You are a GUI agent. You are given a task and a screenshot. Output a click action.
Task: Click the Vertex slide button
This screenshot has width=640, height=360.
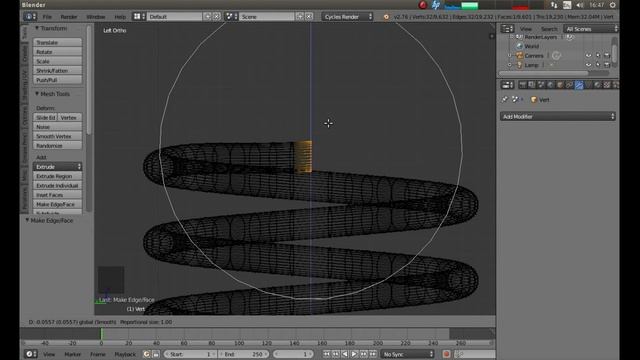pyautogui.click(x=69, y=118)
